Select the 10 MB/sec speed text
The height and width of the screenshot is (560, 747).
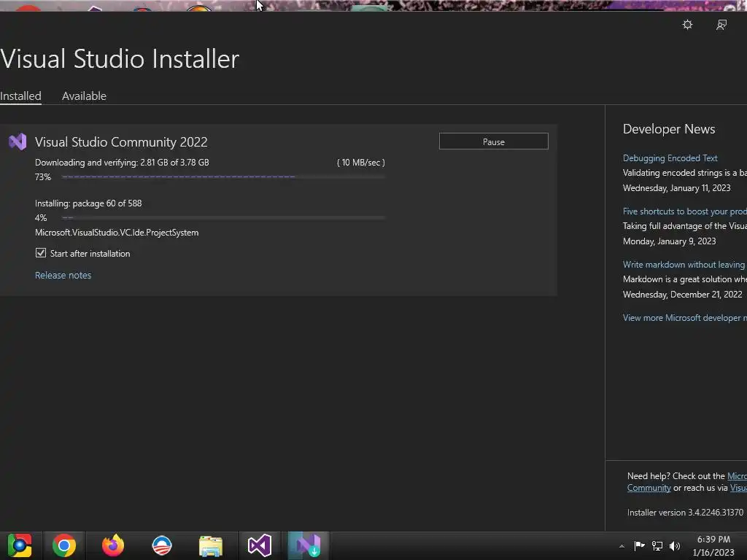coord(360,163)
